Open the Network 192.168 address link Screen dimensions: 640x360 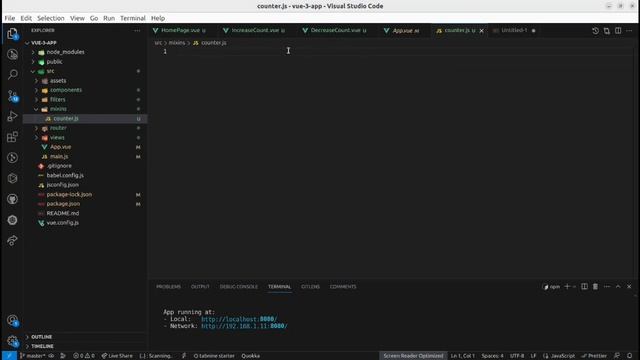tap(244, 326)
